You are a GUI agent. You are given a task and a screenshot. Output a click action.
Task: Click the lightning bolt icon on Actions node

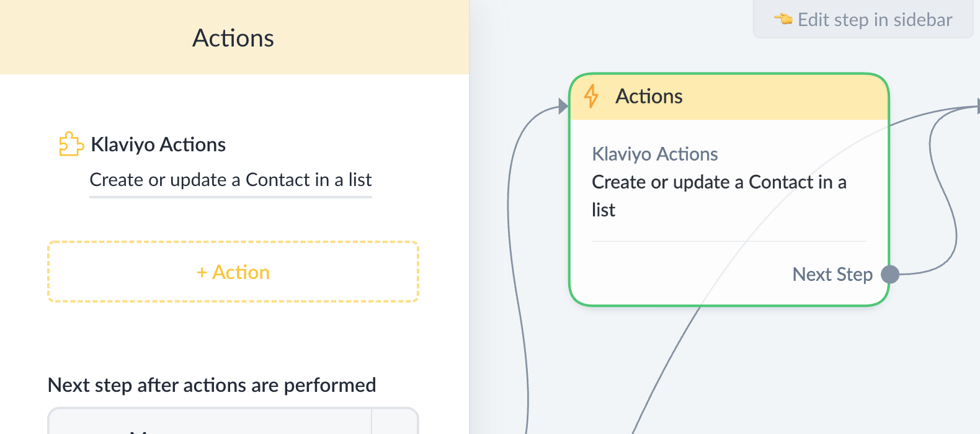(591, 97)
